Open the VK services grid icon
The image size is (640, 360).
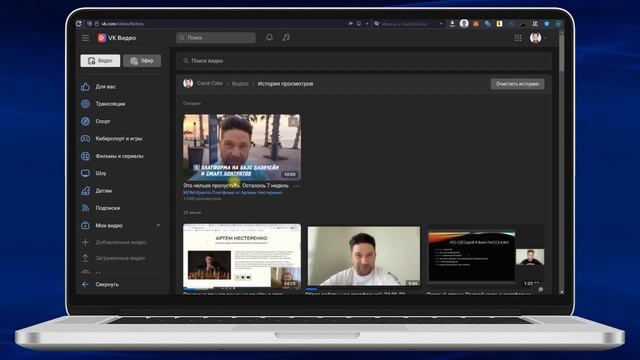pyautogui.click(x=518, y=38)
